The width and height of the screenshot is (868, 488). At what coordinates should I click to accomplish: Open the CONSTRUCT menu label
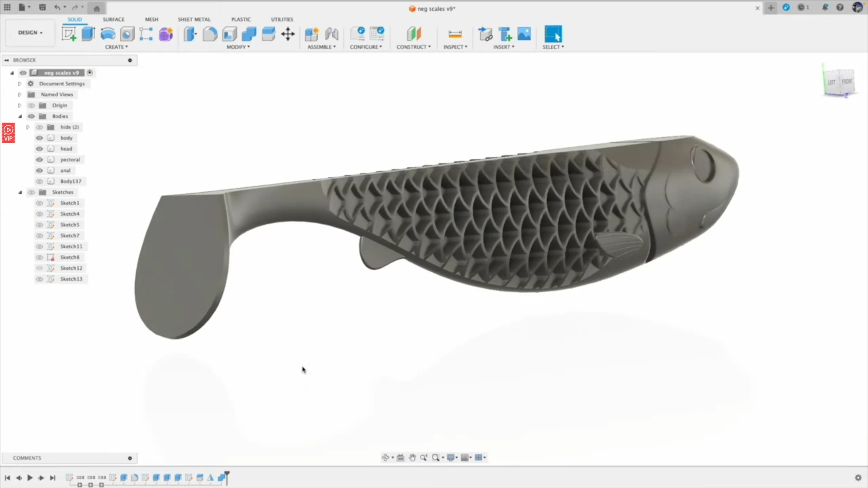(413, 47)
